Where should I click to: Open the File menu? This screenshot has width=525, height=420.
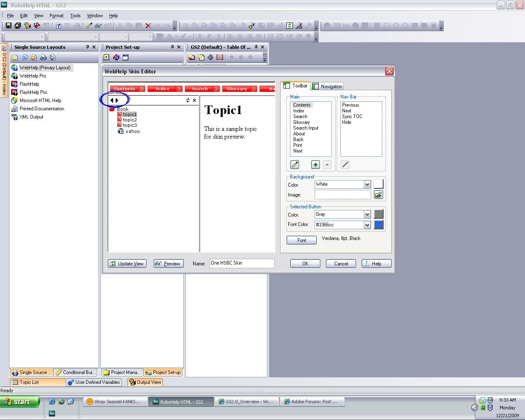point(10,16)
